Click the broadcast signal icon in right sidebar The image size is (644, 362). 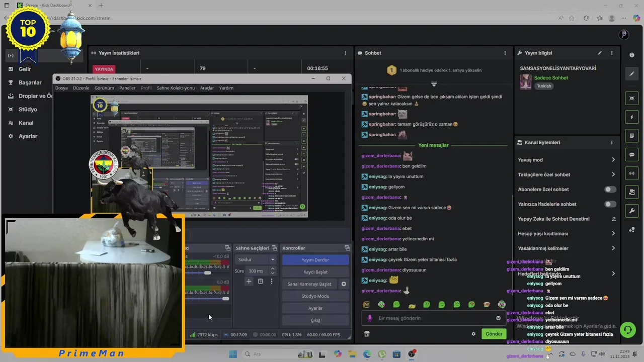(632, 173)
